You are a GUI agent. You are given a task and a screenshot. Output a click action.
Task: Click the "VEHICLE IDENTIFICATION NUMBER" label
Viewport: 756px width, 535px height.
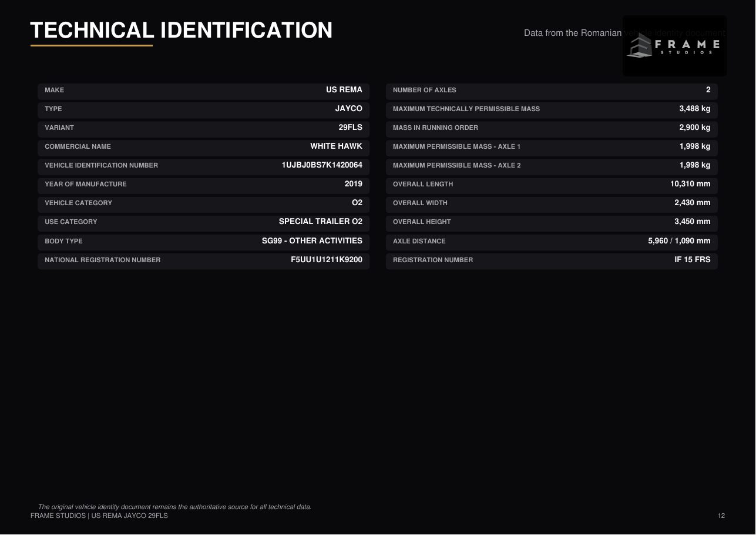[102, 165]
